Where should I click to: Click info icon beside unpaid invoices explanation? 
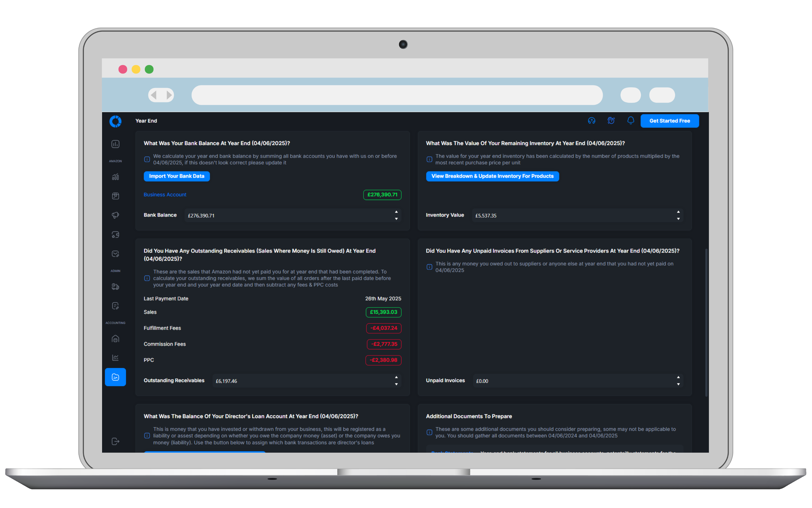429,267
